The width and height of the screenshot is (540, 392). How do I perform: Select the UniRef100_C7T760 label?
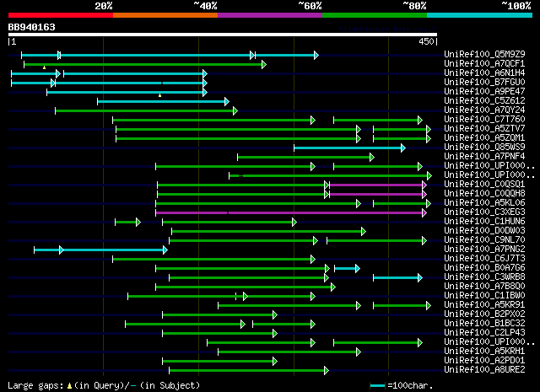pyautogui.click(x=484, y=119)
